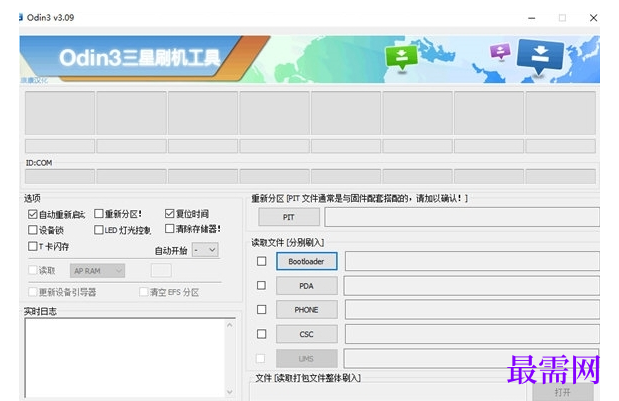Minimize the Odin3 window

click(532, 18)
